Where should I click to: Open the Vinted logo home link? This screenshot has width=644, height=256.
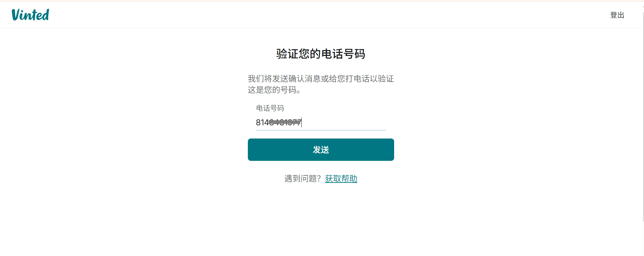pyautogui.click(x=30, y=15)
